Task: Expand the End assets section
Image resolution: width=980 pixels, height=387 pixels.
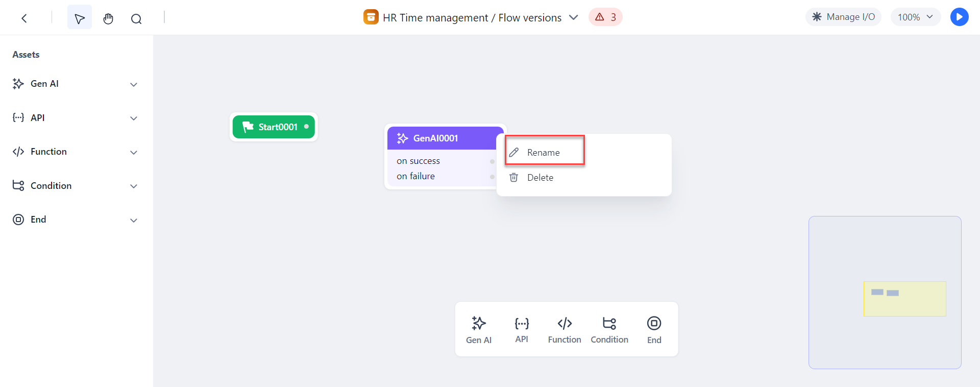Action: (134, 221)
